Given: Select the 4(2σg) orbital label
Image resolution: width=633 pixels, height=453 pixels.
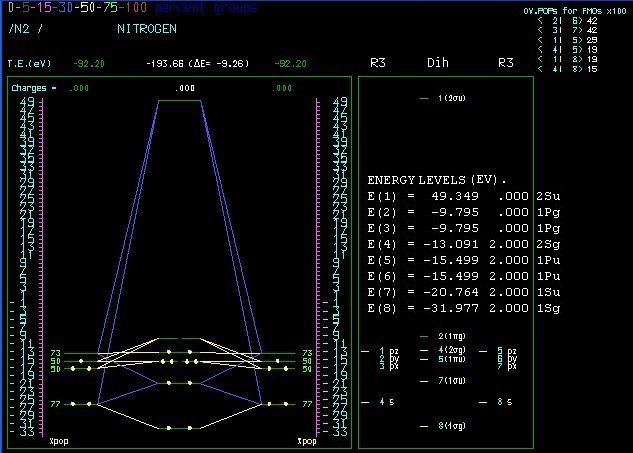Looking at the screenshot, I should pos(452,350).
